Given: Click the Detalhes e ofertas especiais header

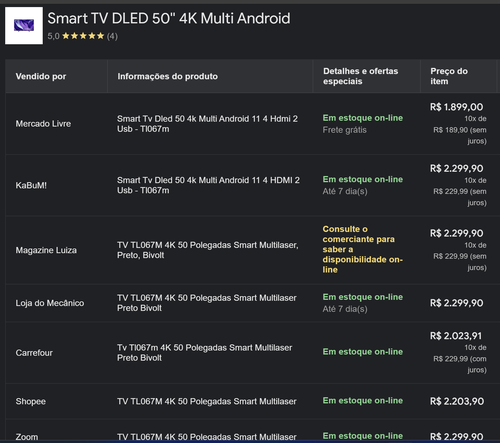Looking at the screenshot, I should point(360,76).
